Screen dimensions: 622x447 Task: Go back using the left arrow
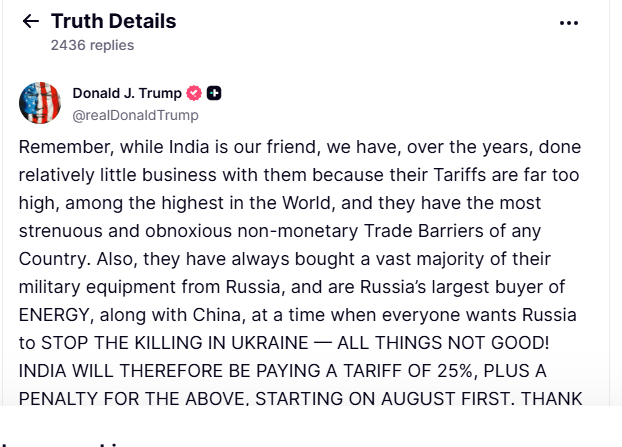(31, 21)
